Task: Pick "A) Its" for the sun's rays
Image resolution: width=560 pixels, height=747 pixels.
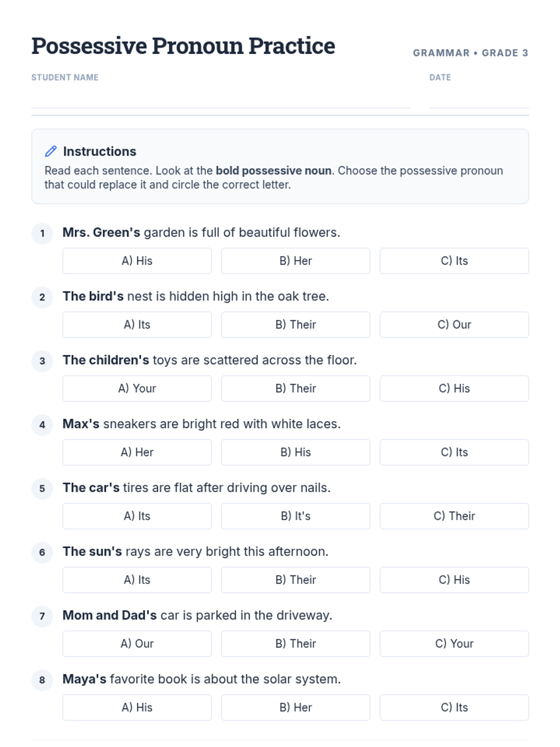Action: click(x=137, y=580)
